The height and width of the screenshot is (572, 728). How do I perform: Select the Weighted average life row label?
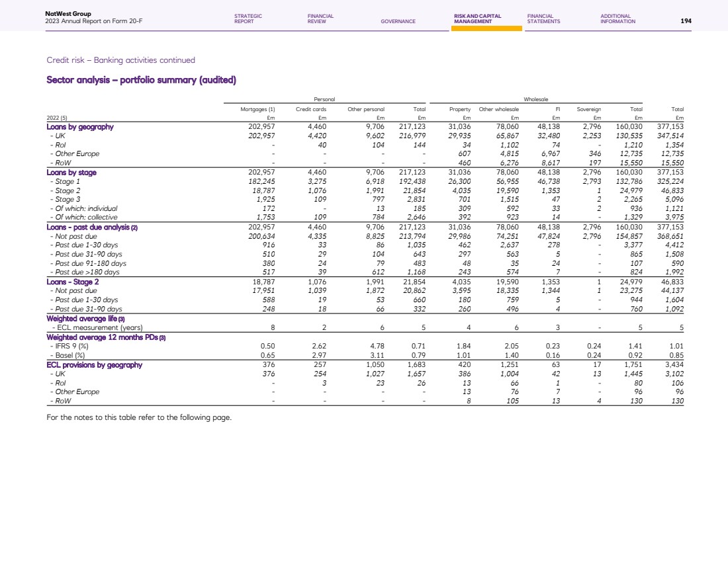click(84, 319)
